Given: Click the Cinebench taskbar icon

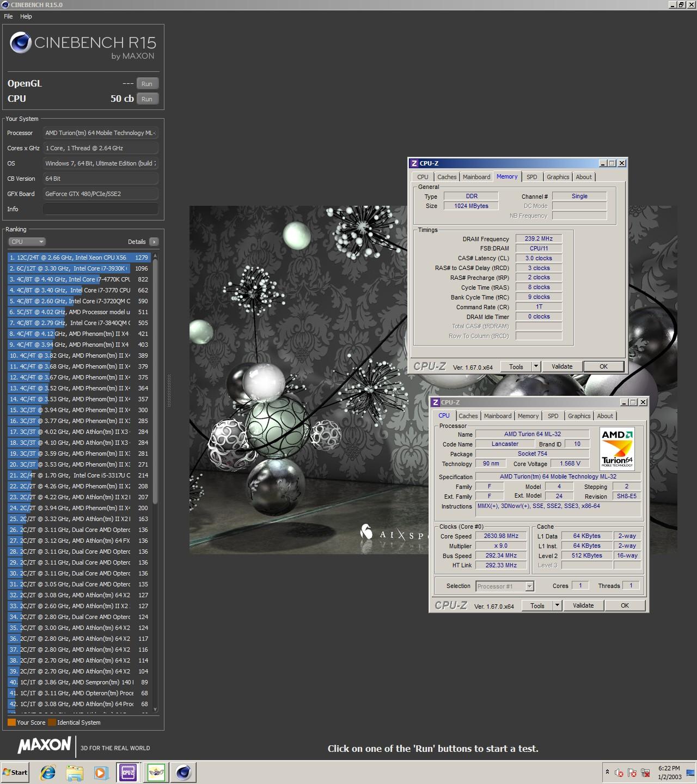Looking at the screenshot, I should tap(183, 772).
